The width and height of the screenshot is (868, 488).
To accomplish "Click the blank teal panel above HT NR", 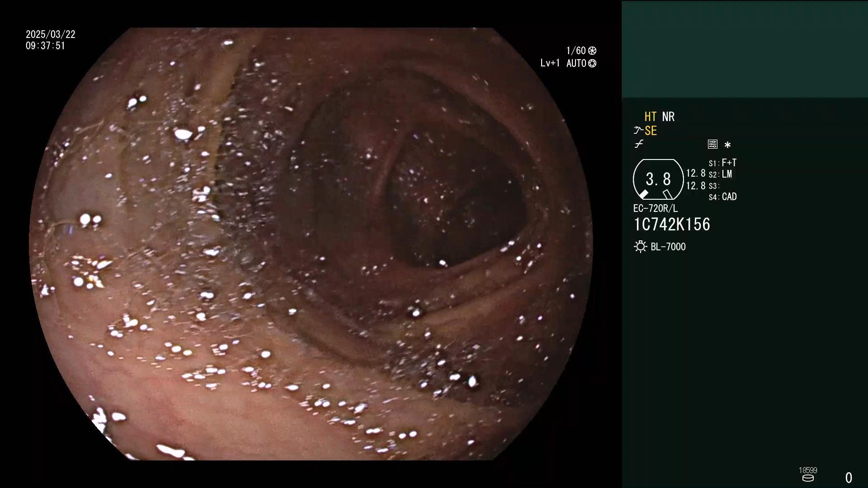I will 745,49.
